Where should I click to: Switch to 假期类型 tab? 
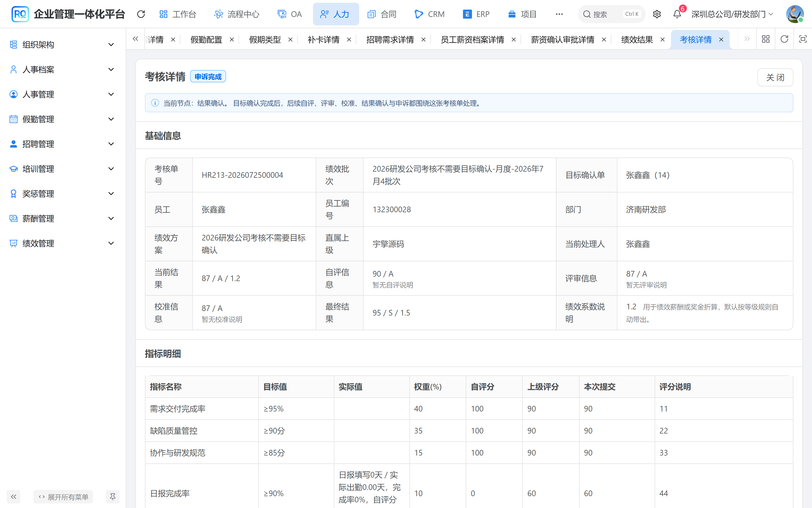[x=265, y=40]
